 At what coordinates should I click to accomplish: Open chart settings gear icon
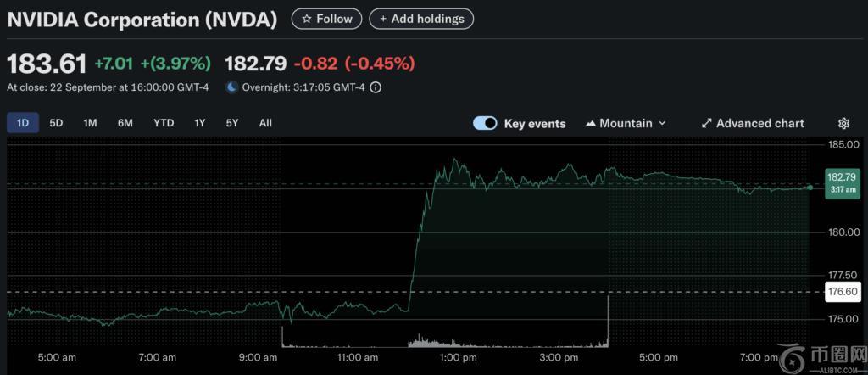(843, 124)
